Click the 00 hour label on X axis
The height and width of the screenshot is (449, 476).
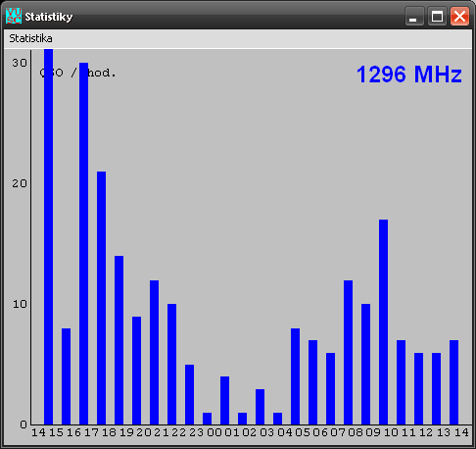point(214,432)
